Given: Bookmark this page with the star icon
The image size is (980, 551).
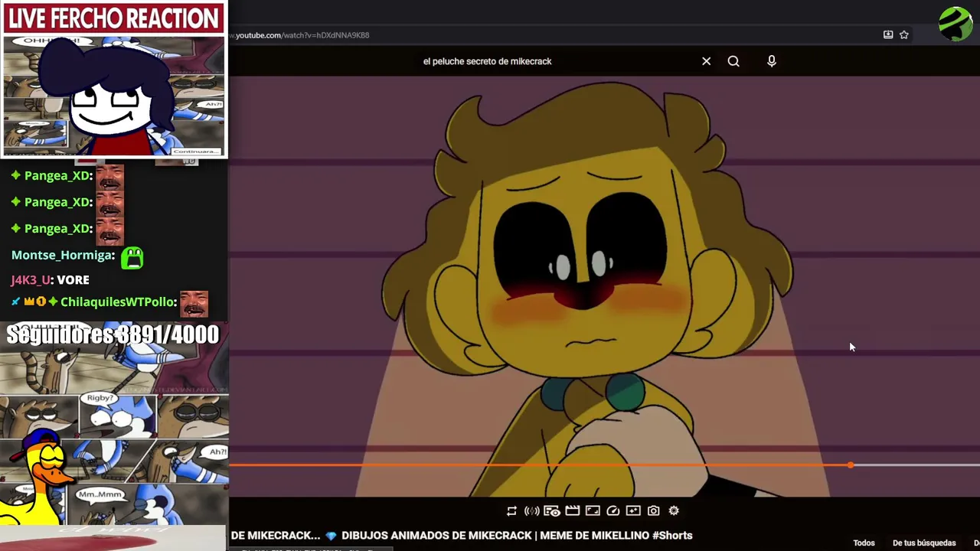Looking at the screenshot, I should tap(904, 34).
